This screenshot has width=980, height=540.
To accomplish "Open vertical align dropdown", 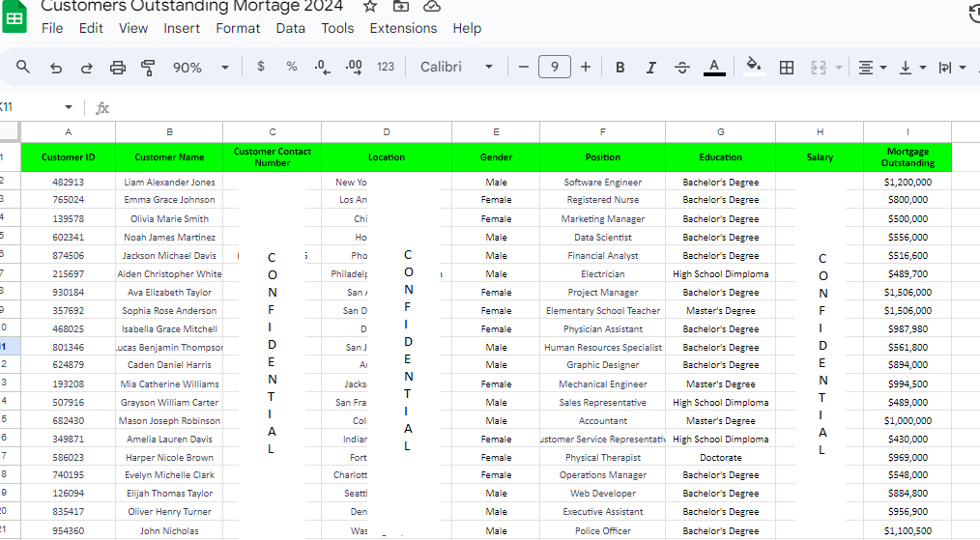I will [912, 68].
